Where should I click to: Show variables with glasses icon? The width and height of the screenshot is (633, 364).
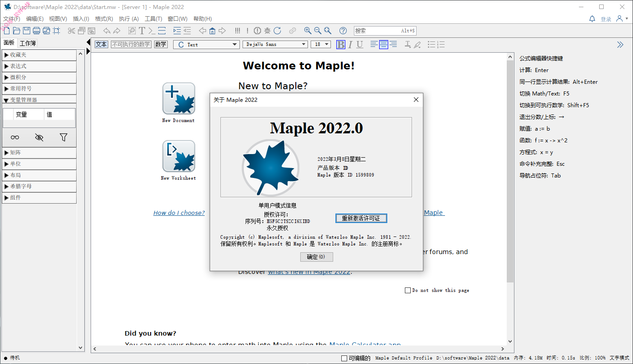[x=15, y=137]
